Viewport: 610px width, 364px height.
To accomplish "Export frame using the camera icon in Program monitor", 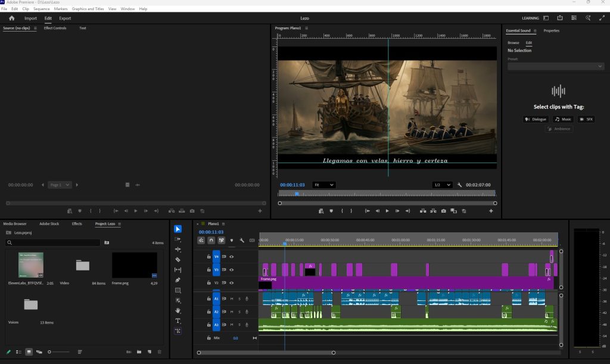I will (443, 211).
